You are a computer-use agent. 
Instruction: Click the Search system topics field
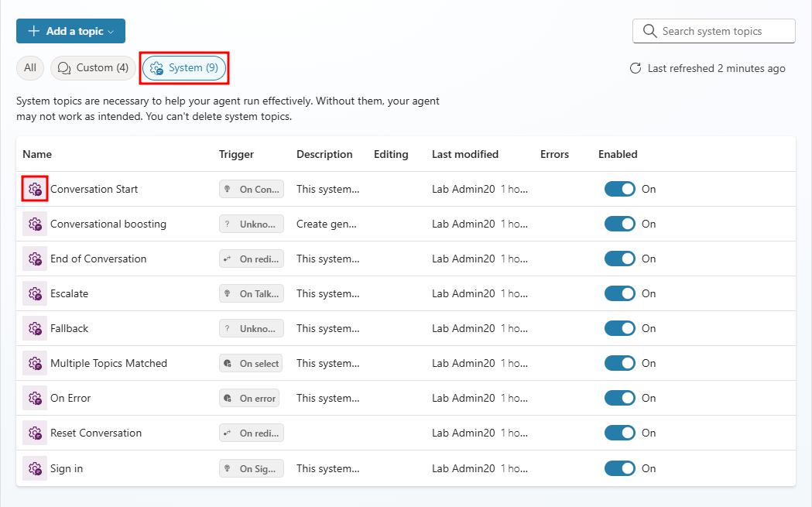pyautogui.click(x=714, y=31)
